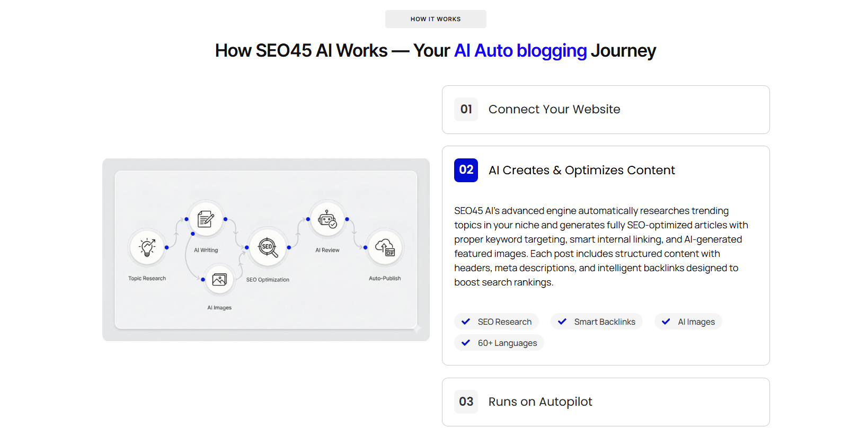Click the SEO Research tag
This screenshot has height=437, width=868.
[x=497, y=322]
